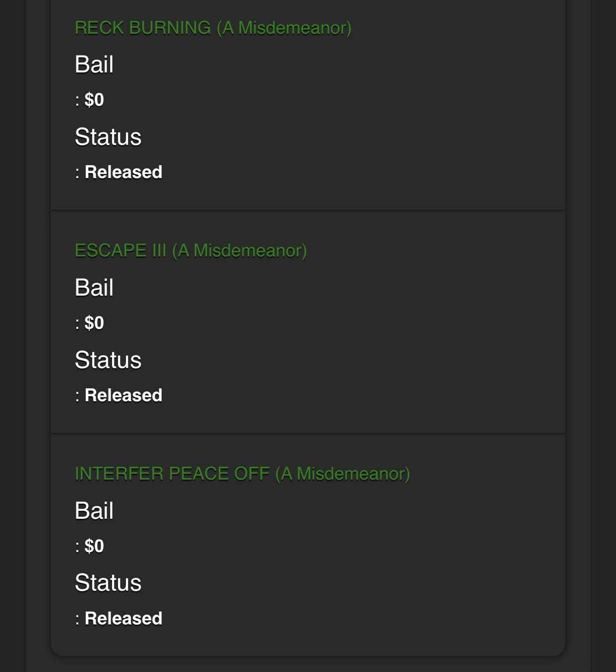Click the $0 bail amount under RECK BURNING
This screenshot has height=672, width=616.
[94, 100]
